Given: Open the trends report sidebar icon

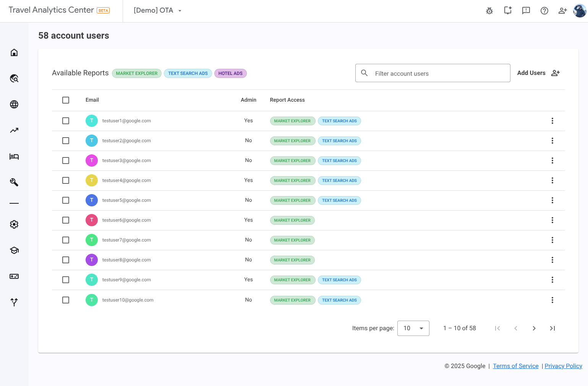Looking at the screenshot, I should [x=14, y=130].
